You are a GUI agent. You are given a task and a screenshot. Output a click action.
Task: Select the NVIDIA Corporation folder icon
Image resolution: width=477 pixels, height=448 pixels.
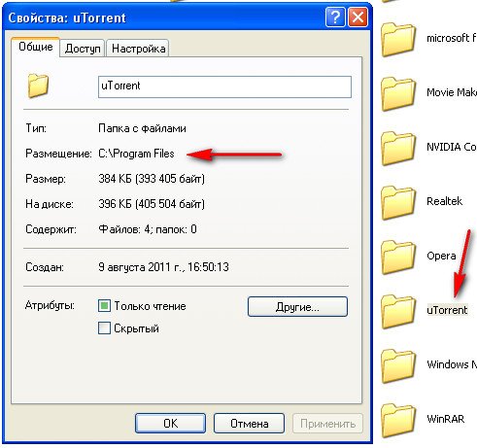click(x=398, y=148)
